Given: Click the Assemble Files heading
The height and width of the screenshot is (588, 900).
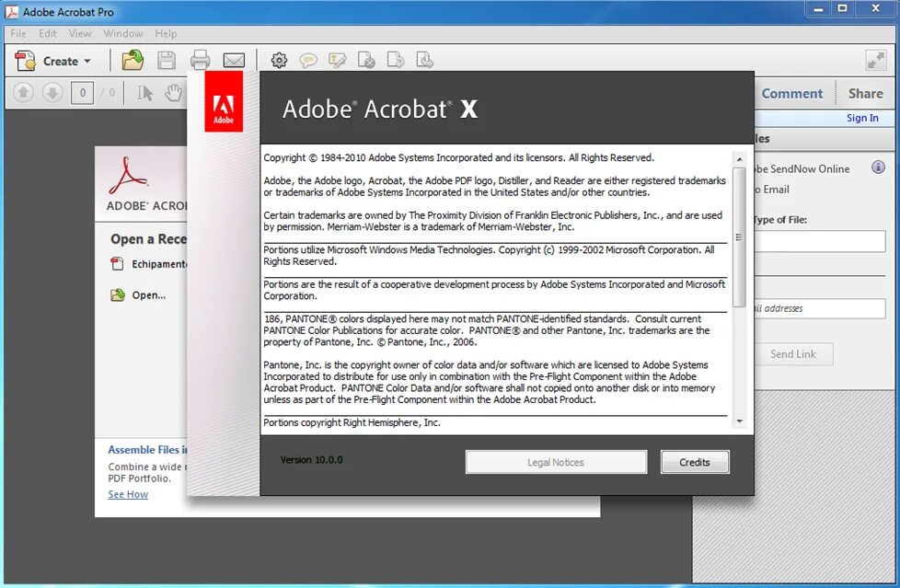Looking at the screenshot, I should point(147,450).
